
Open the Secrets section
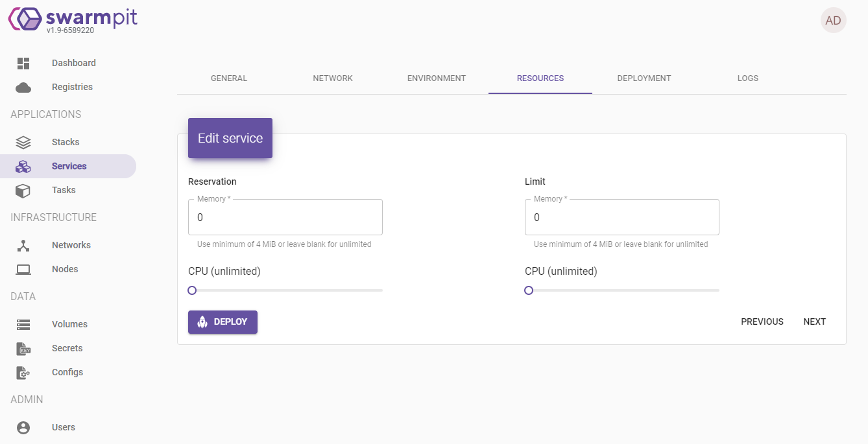[x=23, y=348]
